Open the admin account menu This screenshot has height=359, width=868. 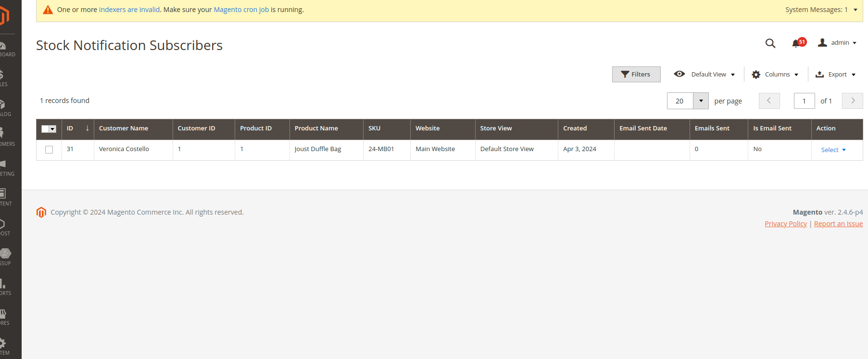pyautogui.click(x=837, y=43)
